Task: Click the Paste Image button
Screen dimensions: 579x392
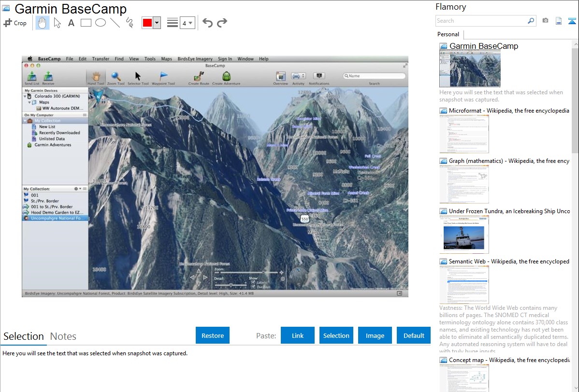Action: pyautogui.click(x=375, y=335)
